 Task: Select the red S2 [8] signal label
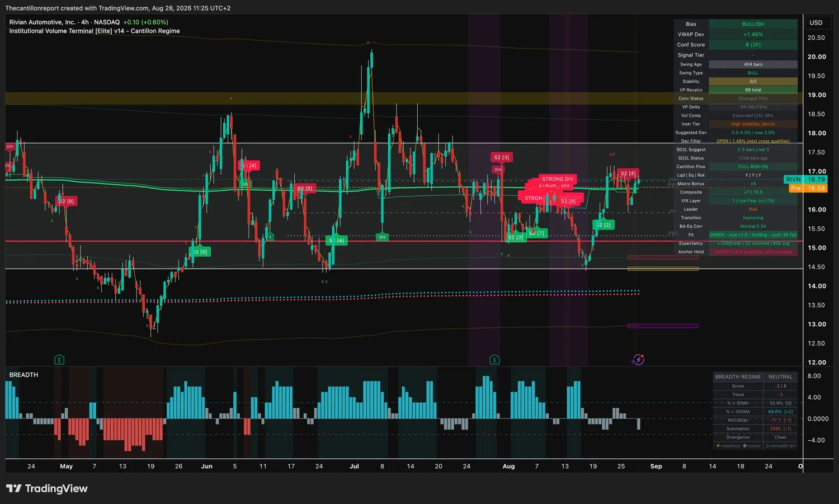pos(66,201)
